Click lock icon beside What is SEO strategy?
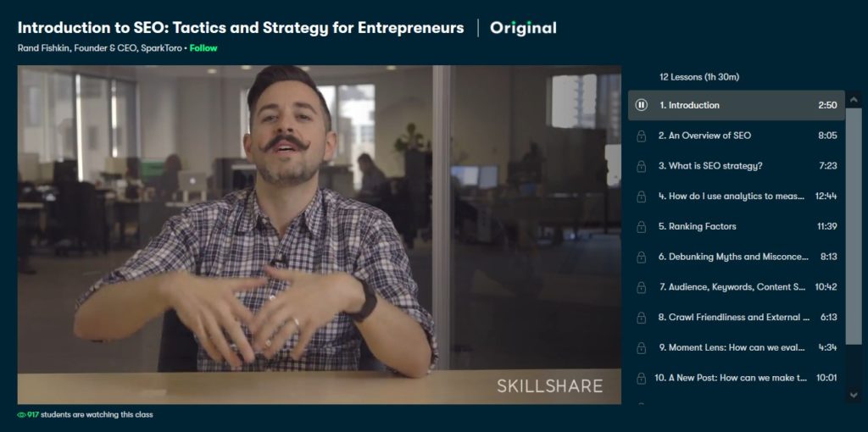The width and height of the screenshot is (868, 432). click(x=641, y=166)
